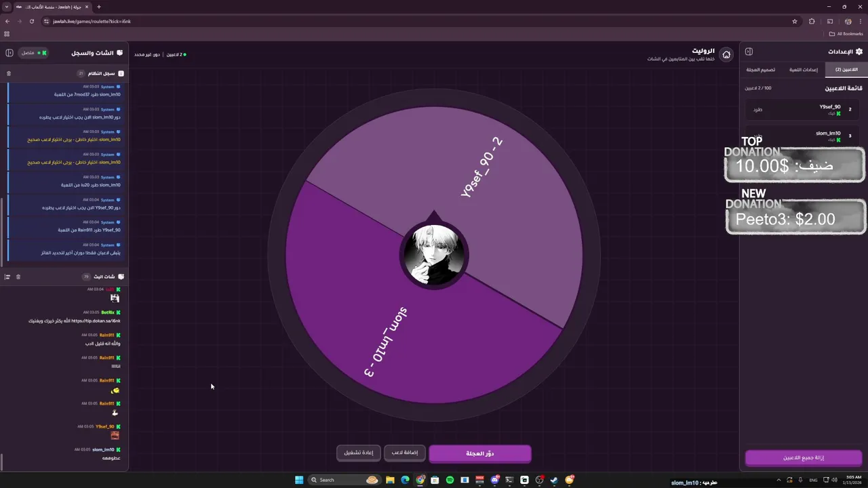
Task: Click the Y9sef_90 username in stream chat
Action: coord(105,426)
